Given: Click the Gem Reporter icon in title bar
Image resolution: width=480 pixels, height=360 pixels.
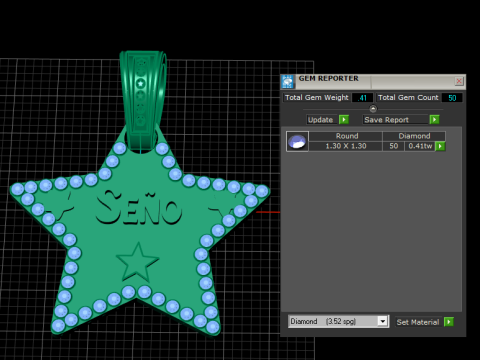Looking at the screenshot, I should [287, 82].
